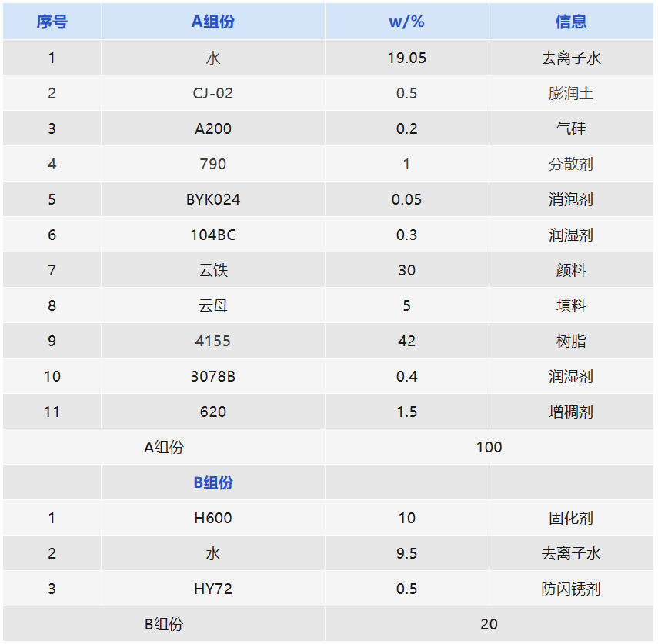
Task: Select the A组份 label beside total 100
Action: [x=164, y=447]
